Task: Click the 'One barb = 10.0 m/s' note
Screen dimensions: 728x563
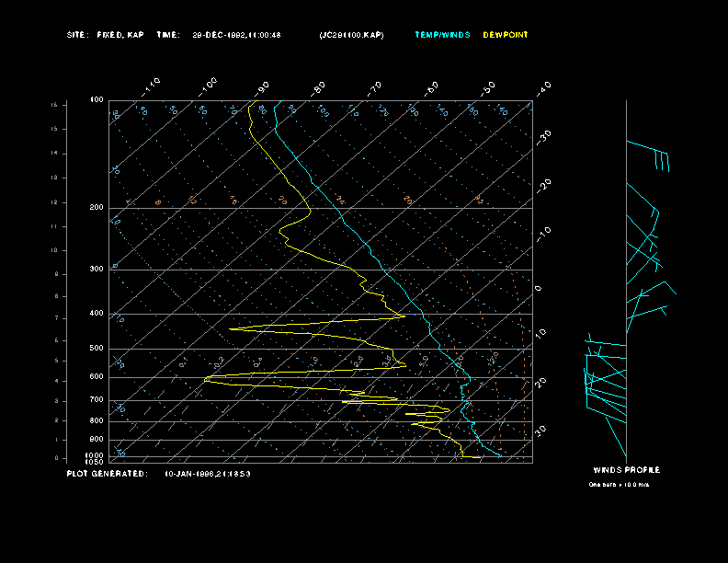Action: point(619,485)
